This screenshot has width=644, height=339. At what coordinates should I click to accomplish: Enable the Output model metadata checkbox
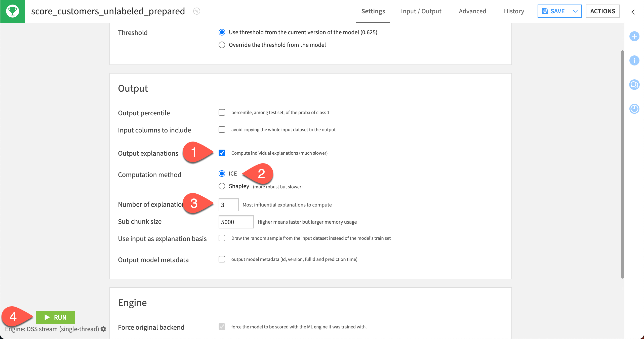pyautogui.click(x=222, y=259)
